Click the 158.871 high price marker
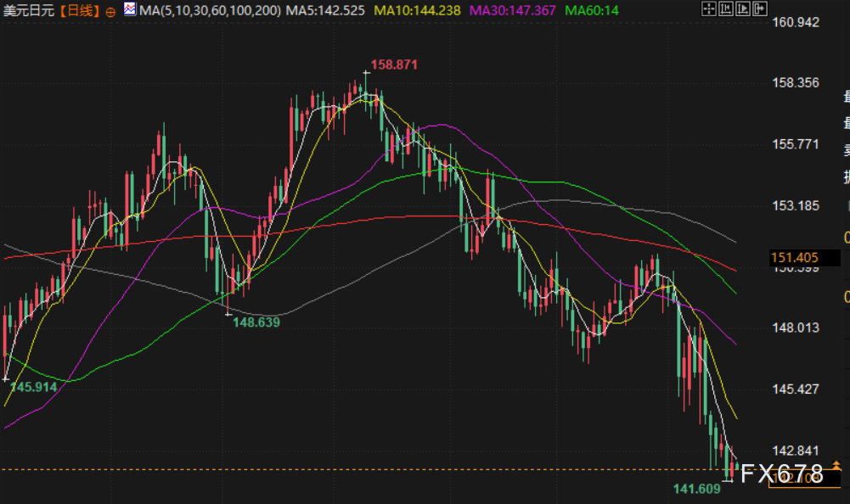 (394, 64)
